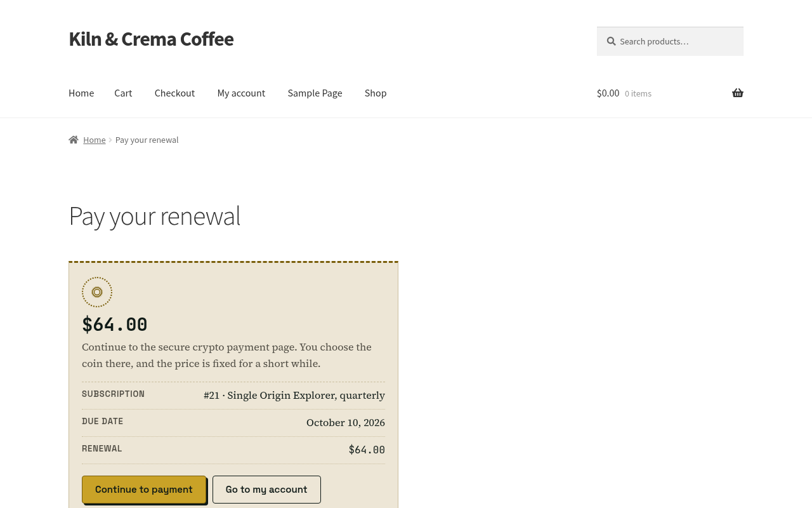Select the subscription value #21 Single Origin Explorer

click(294, 396)
